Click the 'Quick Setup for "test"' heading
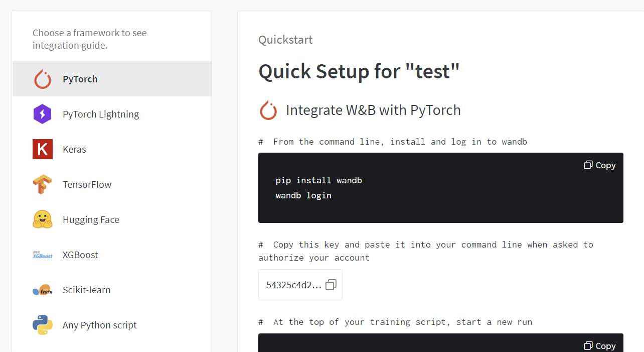This screenshot has width=644, height=352. (x=359, y=71)
